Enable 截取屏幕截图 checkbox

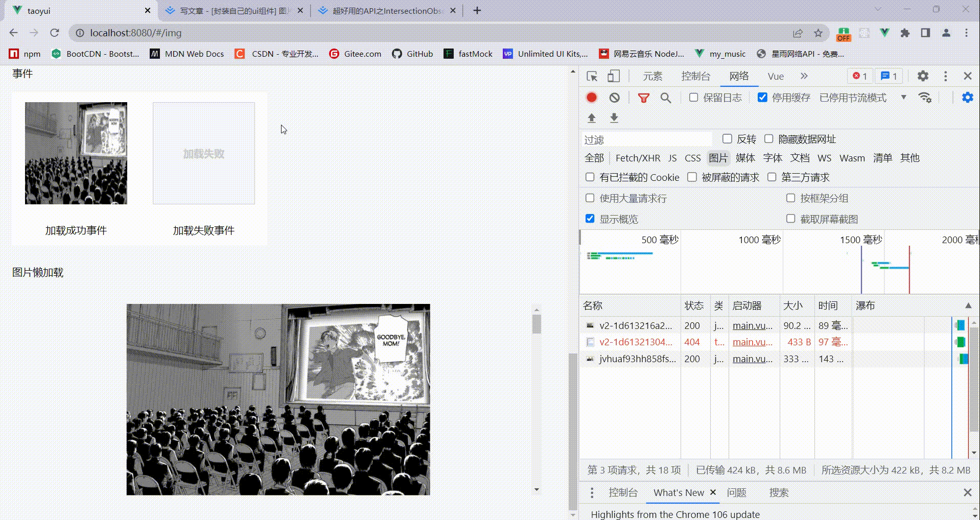pyautogui.click(x=791, y=219)
